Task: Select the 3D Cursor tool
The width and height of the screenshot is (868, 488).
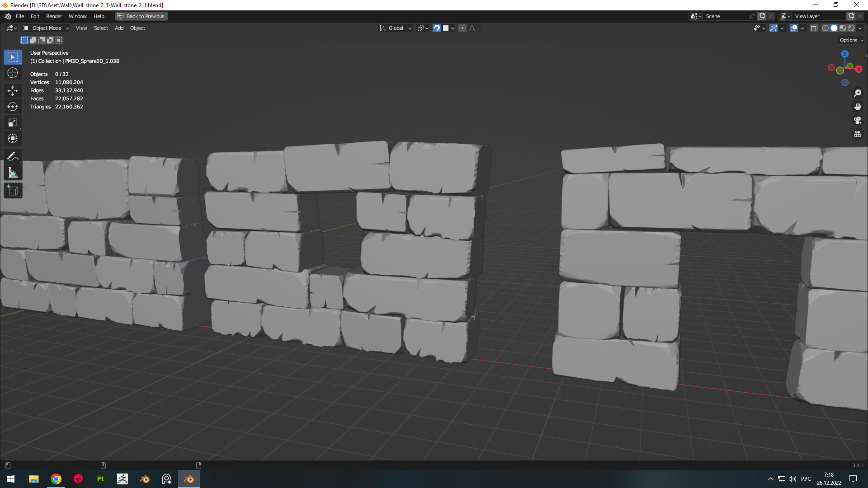Action: point(13,73)
